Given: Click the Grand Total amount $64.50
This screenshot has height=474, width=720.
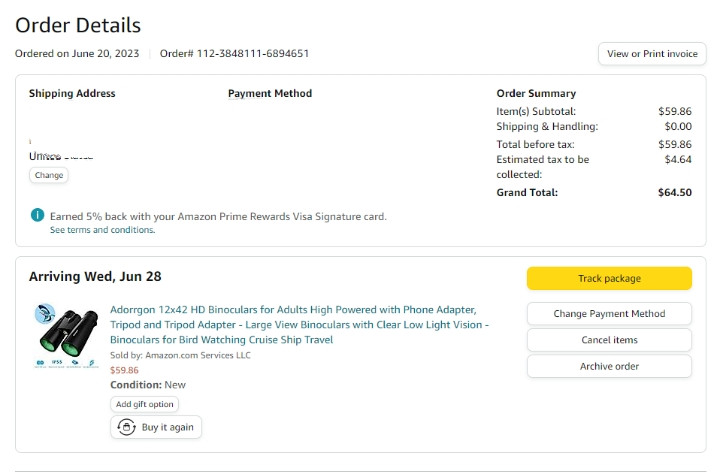Looking at the screenshot, I should (x=674, y=193).
